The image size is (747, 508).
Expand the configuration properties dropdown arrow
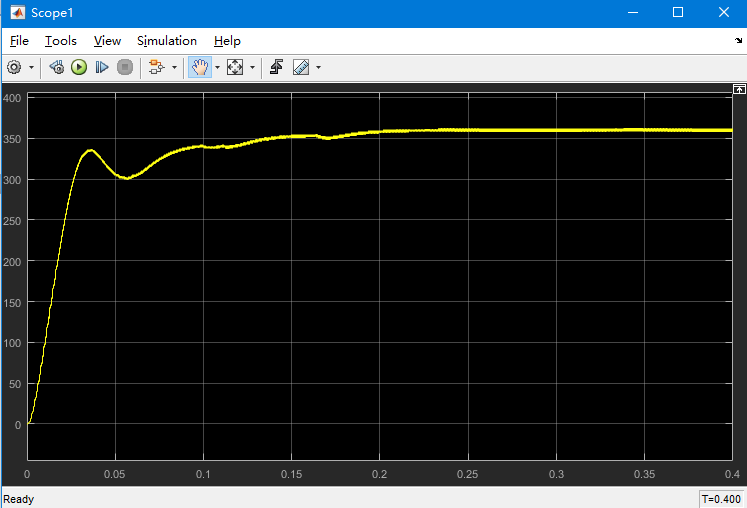coord(31,67)
